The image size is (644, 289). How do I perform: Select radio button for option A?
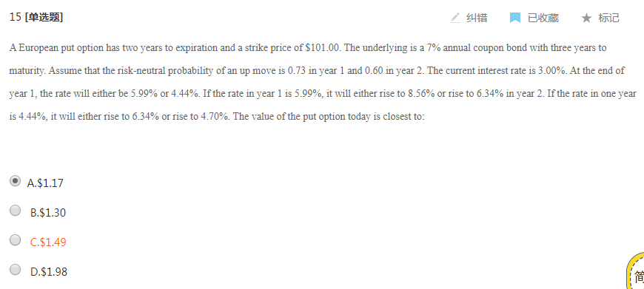(16, 181)
